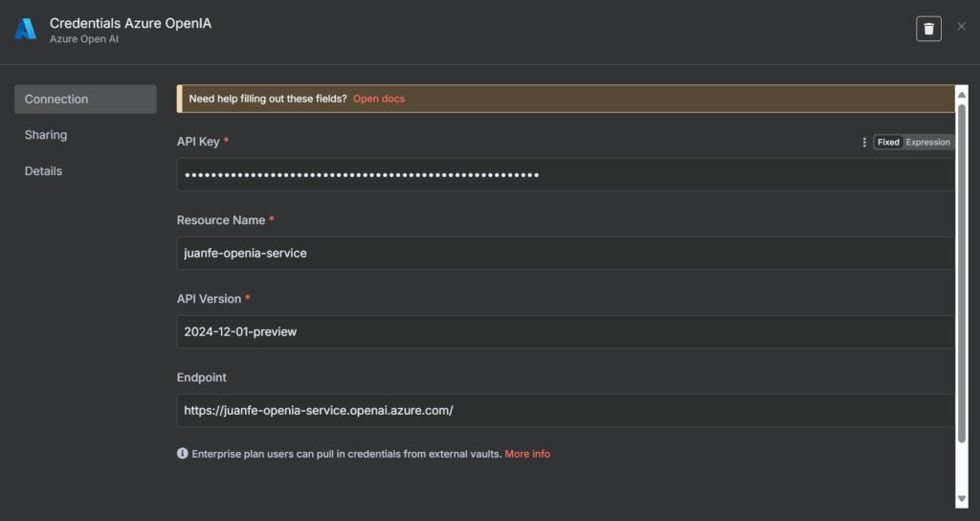Click the scrollbar down arrow
Image resolution: width=980 pixels, height=521 pixels.
962,499
